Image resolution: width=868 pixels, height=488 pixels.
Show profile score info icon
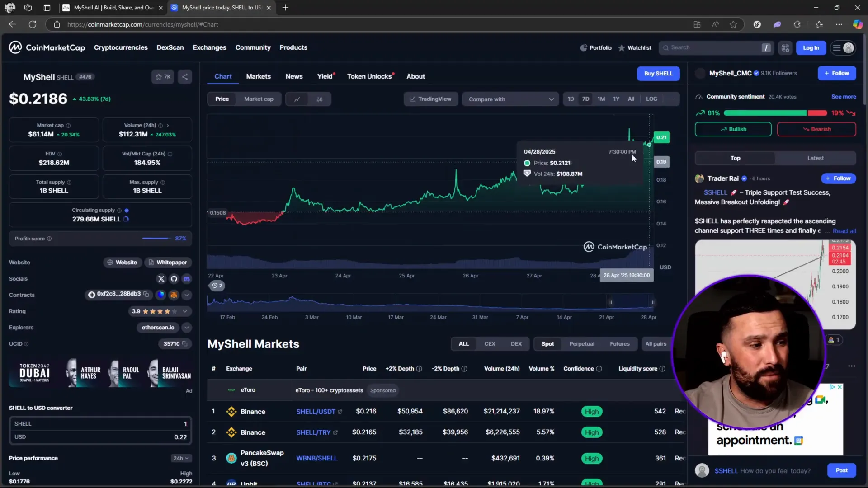click(x=49, y=239)
